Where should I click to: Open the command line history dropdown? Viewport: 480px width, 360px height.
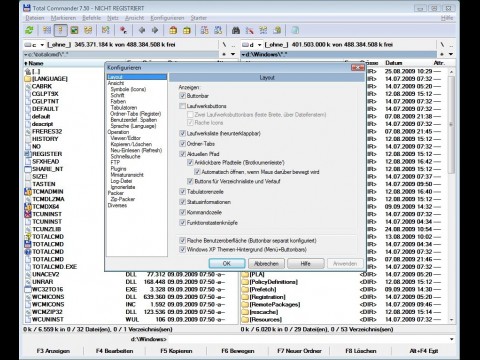[x=451, y=339]
